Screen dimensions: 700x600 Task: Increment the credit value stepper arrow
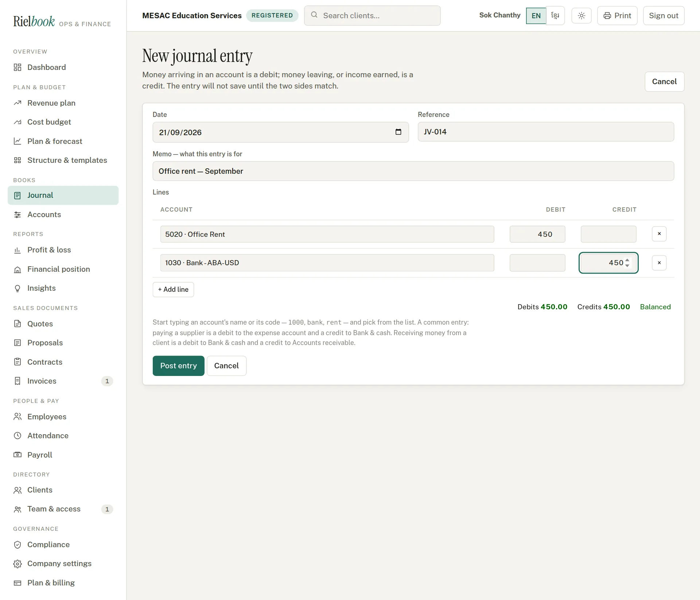(x=627, y=260)
